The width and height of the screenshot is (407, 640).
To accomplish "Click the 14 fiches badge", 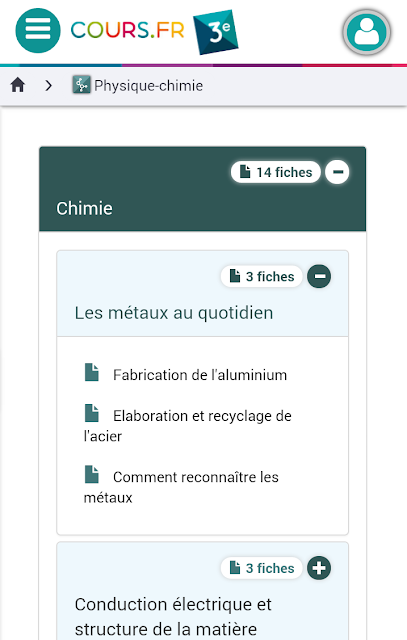I will pyautogui.click(x=276, y=172).
